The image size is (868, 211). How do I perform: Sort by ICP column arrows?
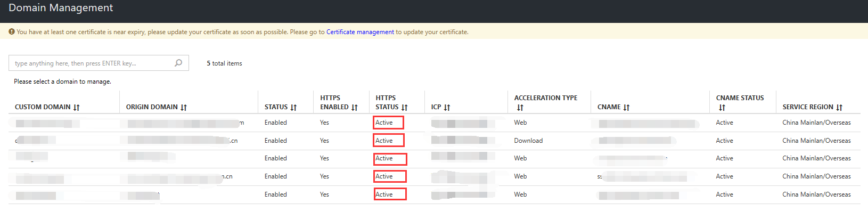tap(447, 107)
